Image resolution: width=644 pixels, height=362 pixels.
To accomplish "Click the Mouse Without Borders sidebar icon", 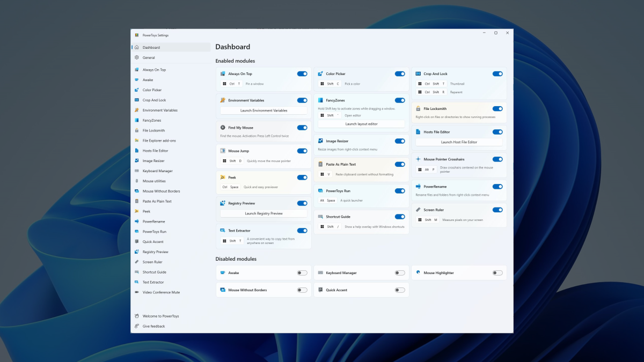I will click(137, 191).
